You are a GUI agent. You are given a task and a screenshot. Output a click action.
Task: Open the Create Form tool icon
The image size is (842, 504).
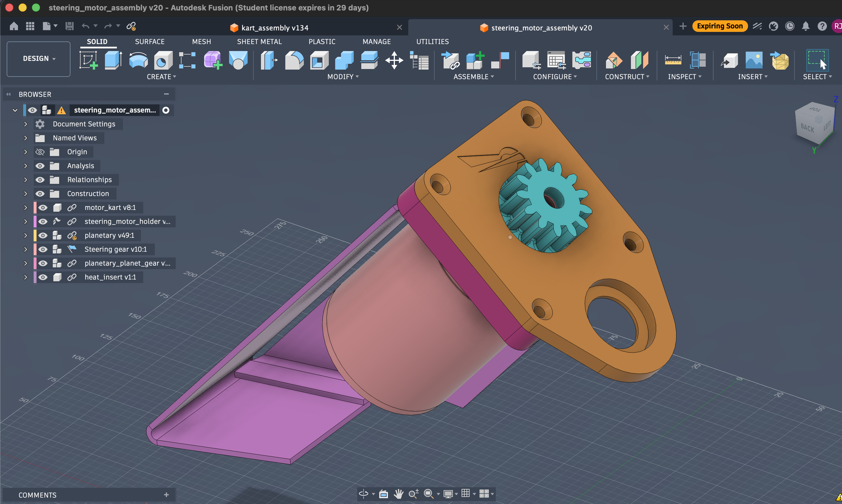click(x=213, y=60)
